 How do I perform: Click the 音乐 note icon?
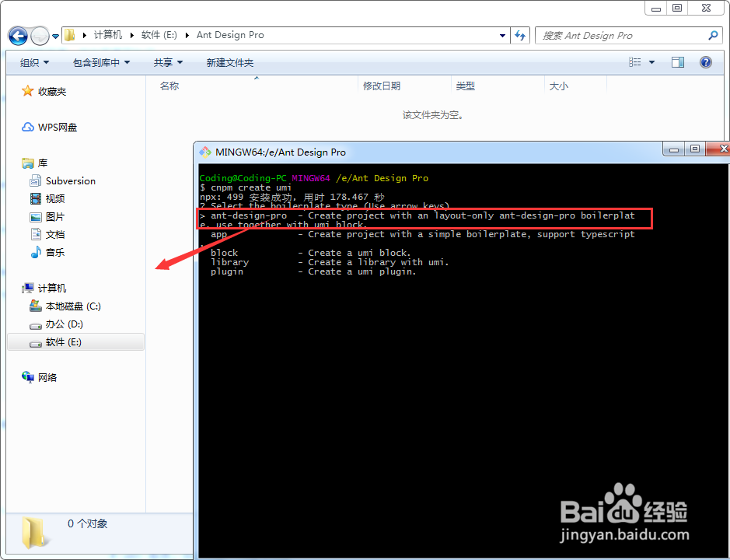click(x=36, y=252)
